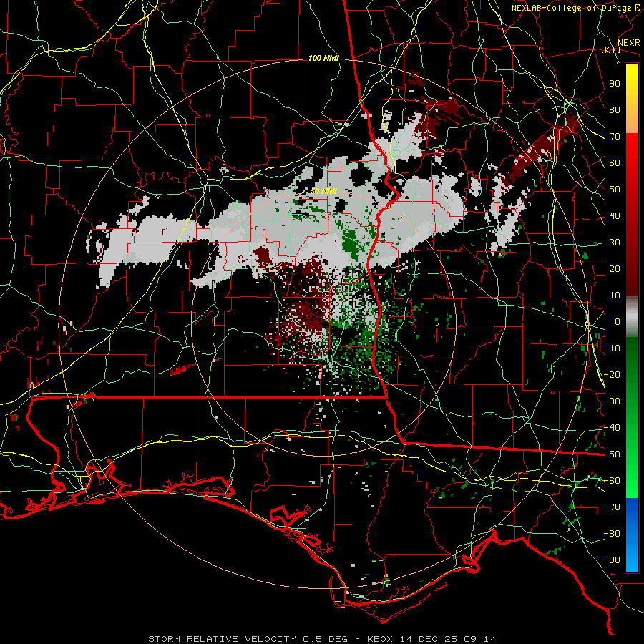Click the 80 value on the velocity scale
644x644 pixels.
point(615,109)
